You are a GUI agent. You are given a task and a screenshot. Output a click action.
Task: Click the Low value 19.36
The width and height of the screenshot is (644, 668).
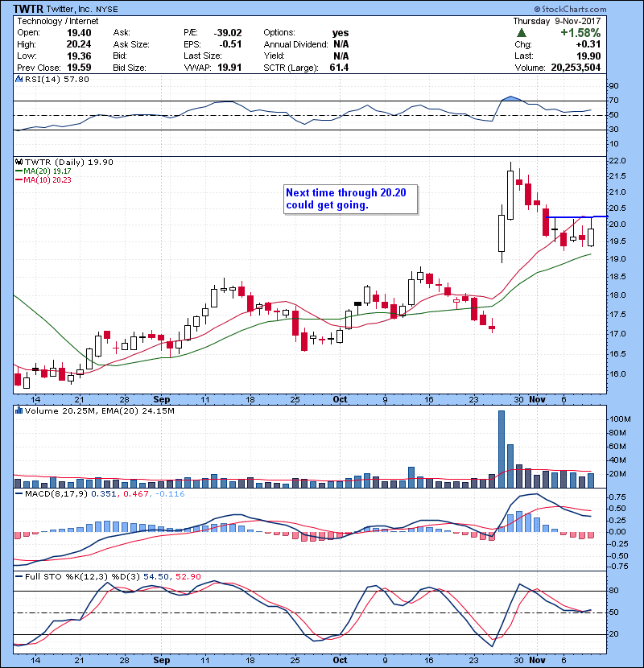[x=79, y=56]
